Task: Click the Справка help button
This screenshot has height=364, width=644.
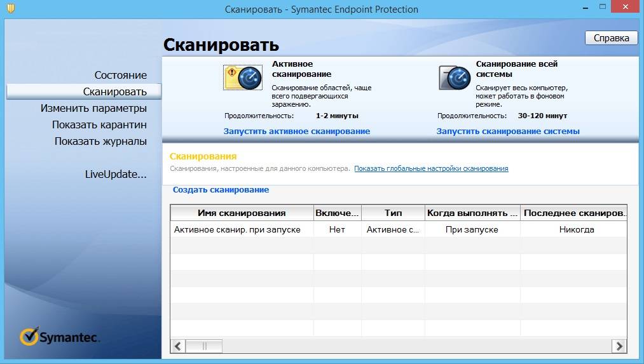Action: tap(611, 37)
